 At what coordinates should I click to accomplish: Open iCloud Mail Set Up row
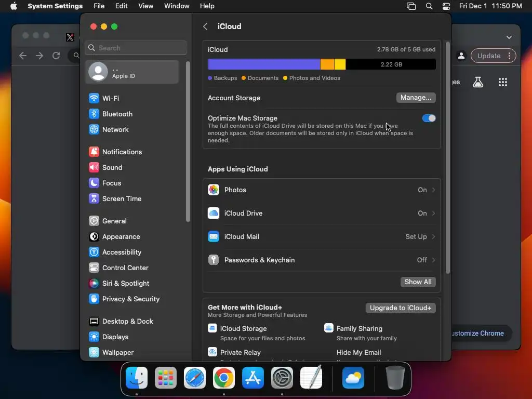coord(322,237)
